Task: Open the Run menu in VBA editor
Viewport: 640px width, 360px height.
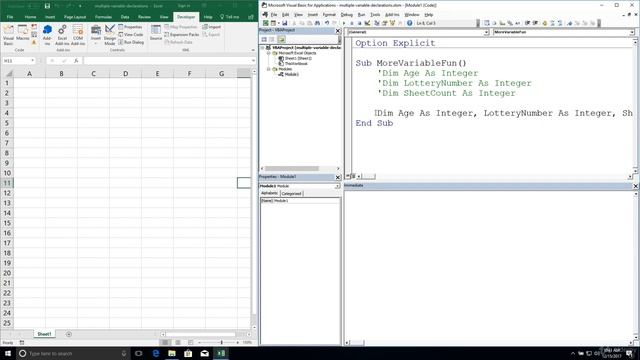Action: pyautogui.click(x=361, y=15)
